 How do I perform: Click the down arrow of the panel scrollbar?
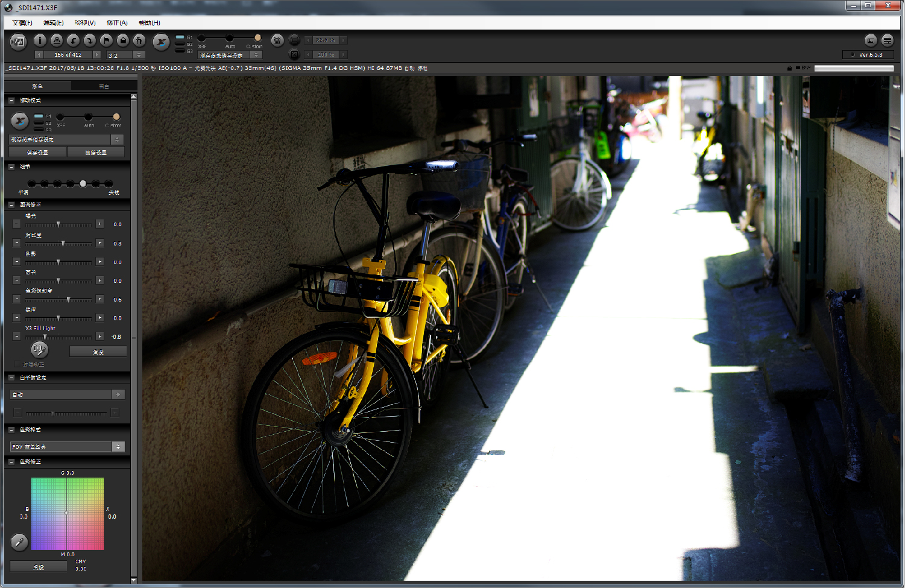click(x=133, y=580)
